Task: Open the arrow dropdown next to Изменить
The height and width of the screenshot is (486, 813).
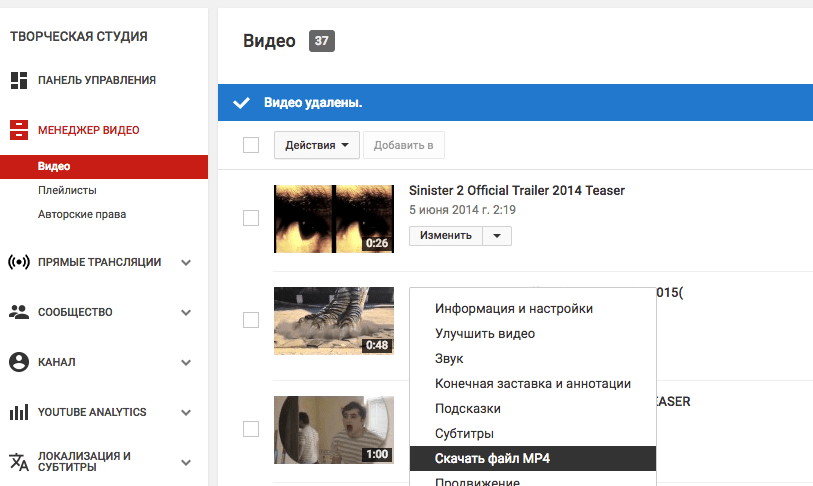Action: tap(497, 236)
